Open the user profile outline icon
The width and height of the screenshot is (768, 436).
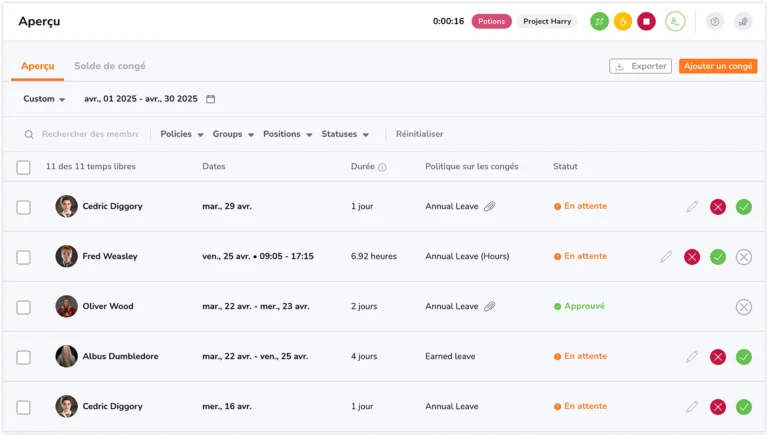[x=675, y=22]
